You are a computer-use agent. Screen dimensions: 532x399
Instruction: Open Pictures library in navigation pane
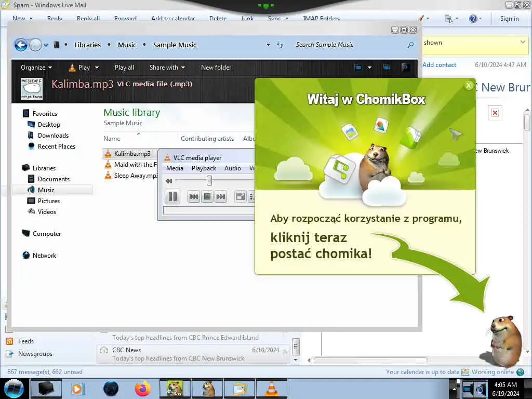(x=49, y=201)
